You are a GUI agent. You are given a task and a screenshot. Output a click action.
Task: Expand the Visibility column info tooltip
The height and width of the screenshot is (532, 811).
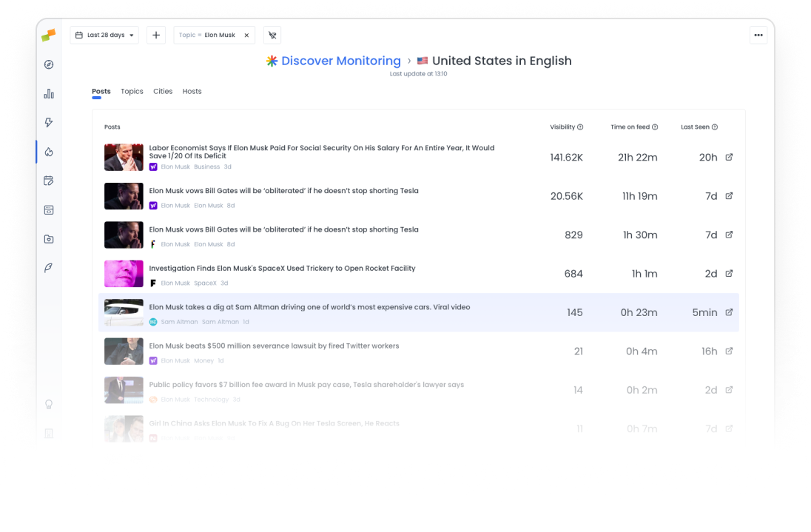coord(580,127)
